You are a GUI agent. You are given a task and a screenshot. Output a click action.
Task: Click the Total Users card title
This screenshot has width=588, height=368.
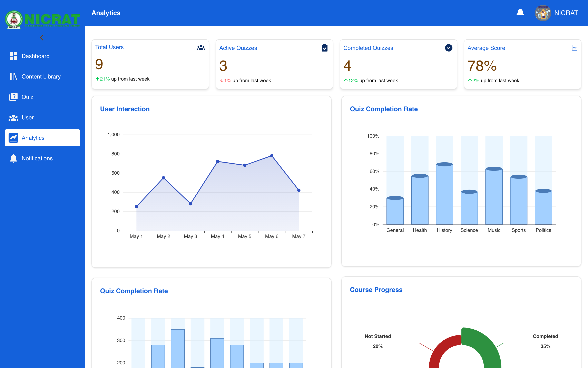(109, 47)
